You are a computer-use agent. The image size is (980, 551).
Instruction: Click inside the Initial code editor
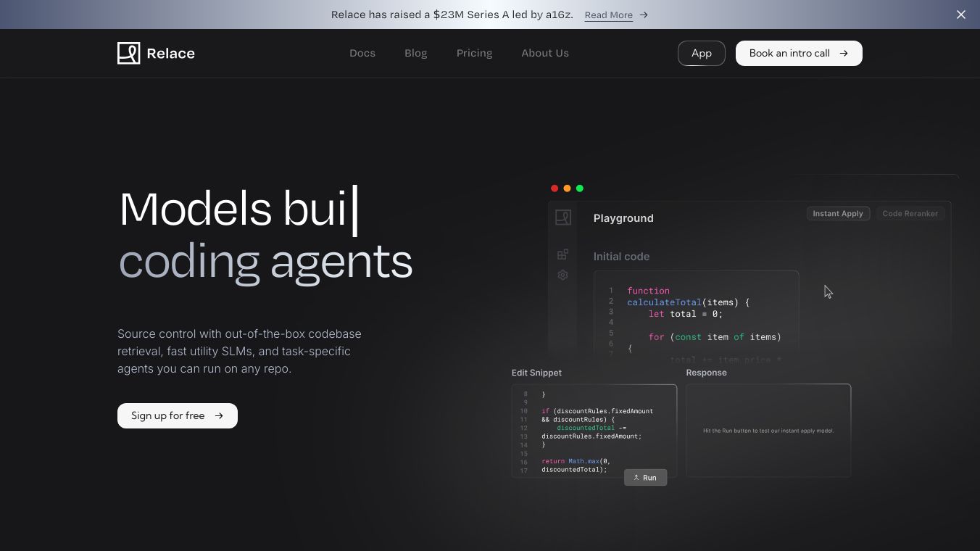point(696,315)
